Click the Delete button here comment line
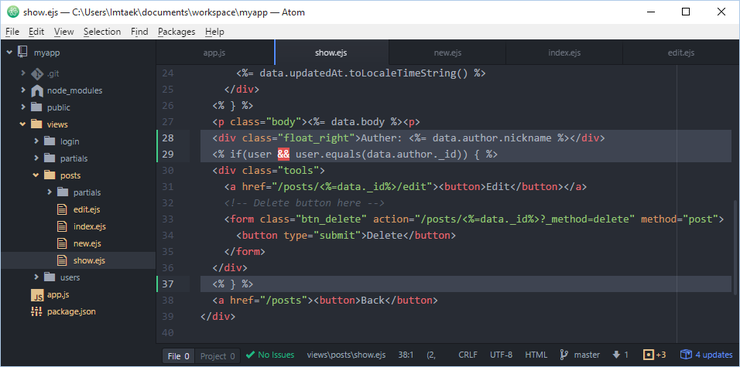The image size is (740, 367). pos(304,203)
